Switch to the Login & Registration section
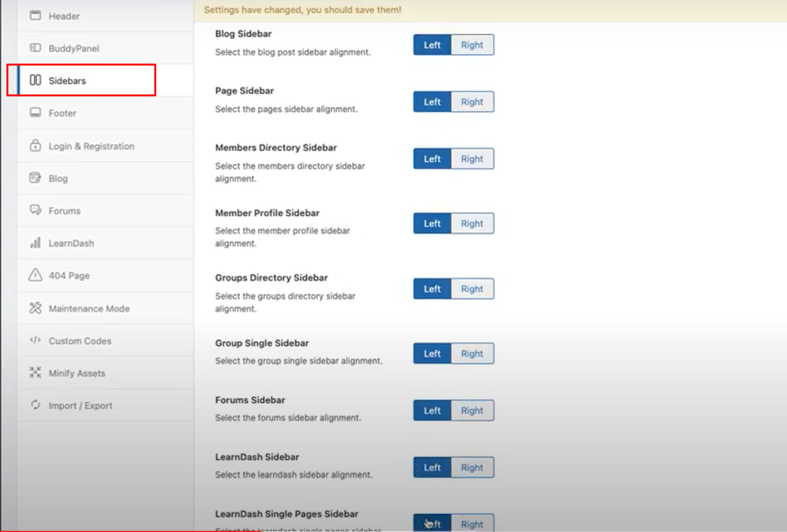This screenshot has width=787, height=532. (92, 146)
